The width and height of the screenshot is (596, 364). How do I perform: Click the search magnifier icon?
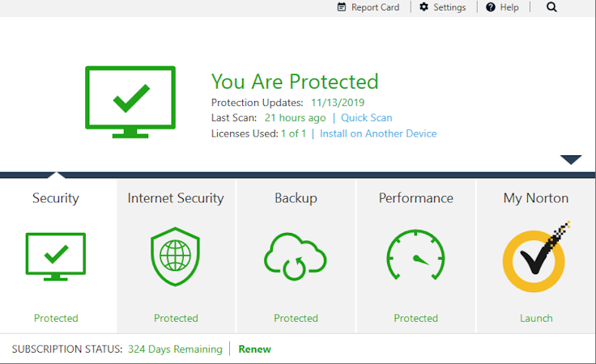click(x=551, y=7)
